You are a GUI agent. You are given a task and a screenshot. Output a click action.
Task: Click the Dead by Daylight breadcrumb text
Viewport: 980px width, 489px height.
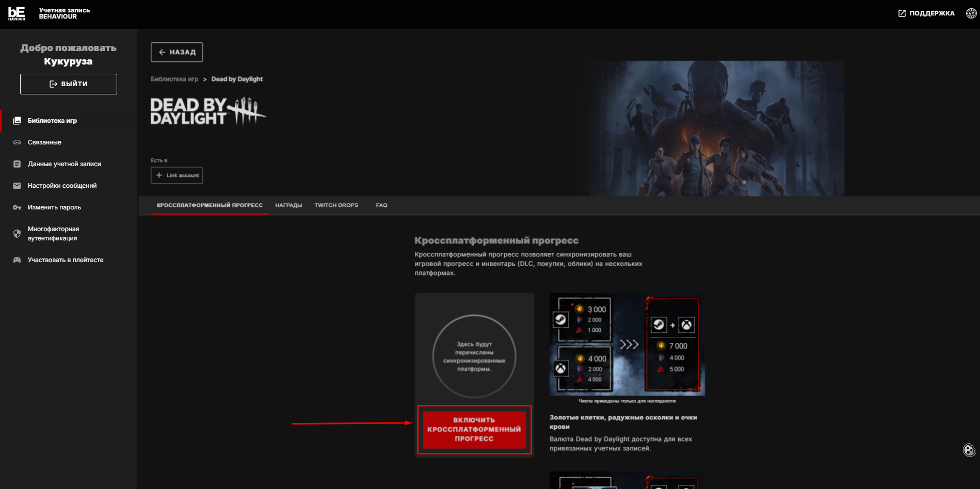click(x=237, y=79)
